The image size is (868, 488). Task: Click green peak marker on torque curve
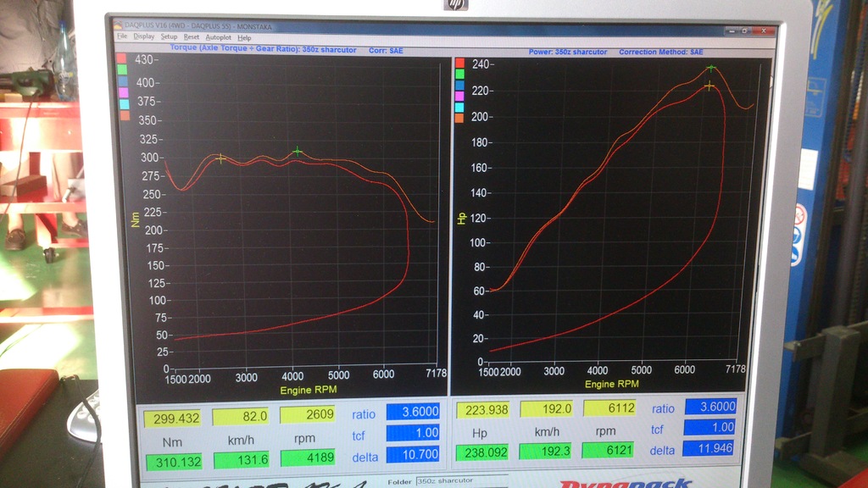[298, 152]
